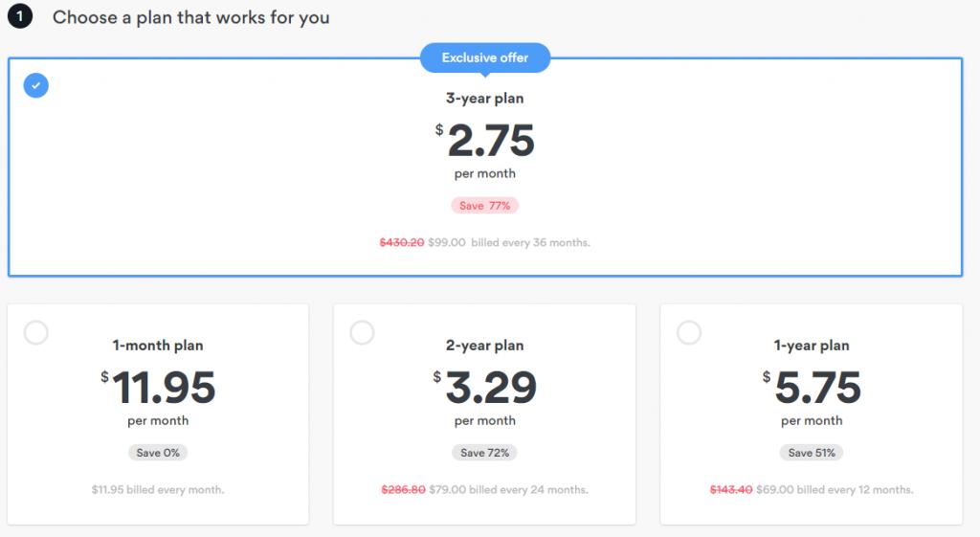980x537 pixels.
Task: Click the $2.75 per month price
Action: click(485, 141)
